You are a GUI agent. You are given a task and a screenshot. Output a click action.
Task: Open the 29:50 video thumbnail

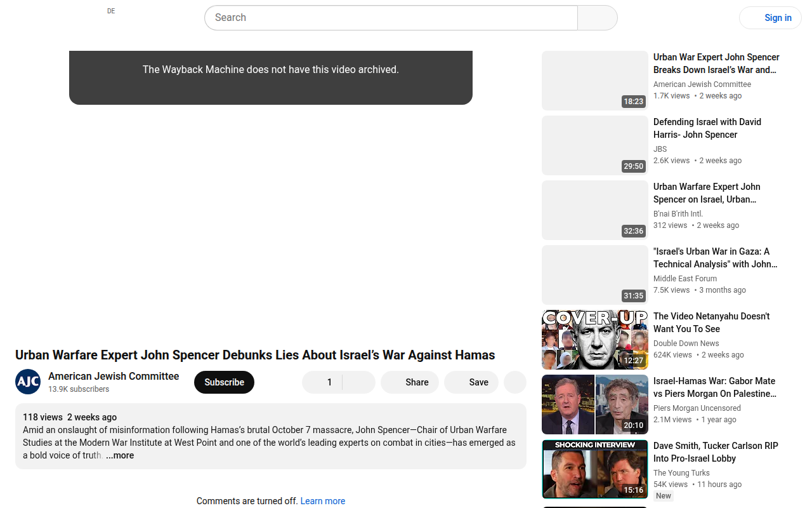[x=595, y=145]
